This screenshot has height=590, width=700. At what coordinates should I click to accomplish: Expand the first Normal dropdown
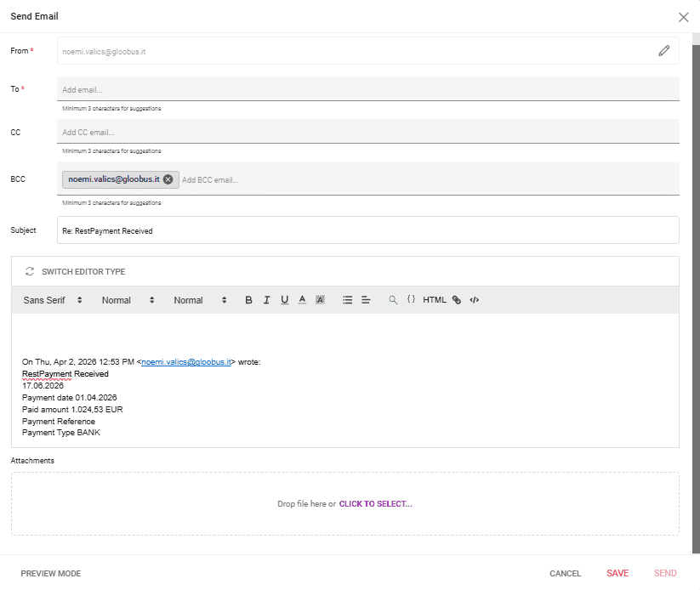pos(128,300)
